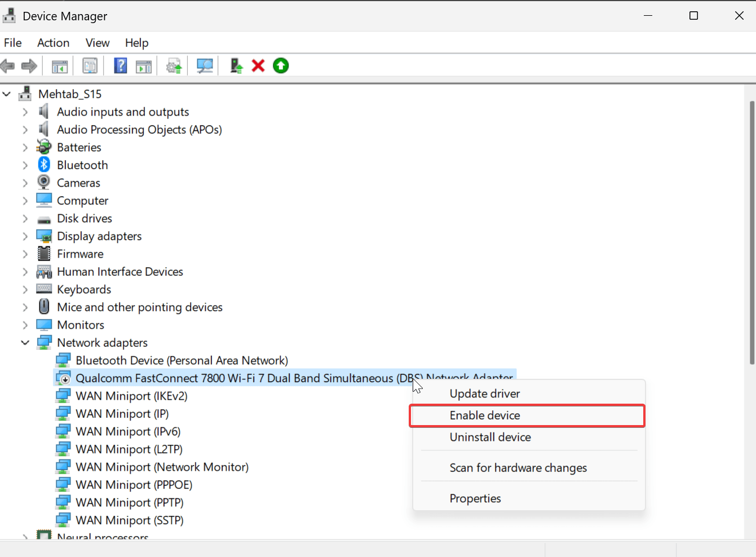Select WAN Miniport (Network Monitor)
Screen dimensions: 756x557
pyautogui.click(x=162, y=467)
